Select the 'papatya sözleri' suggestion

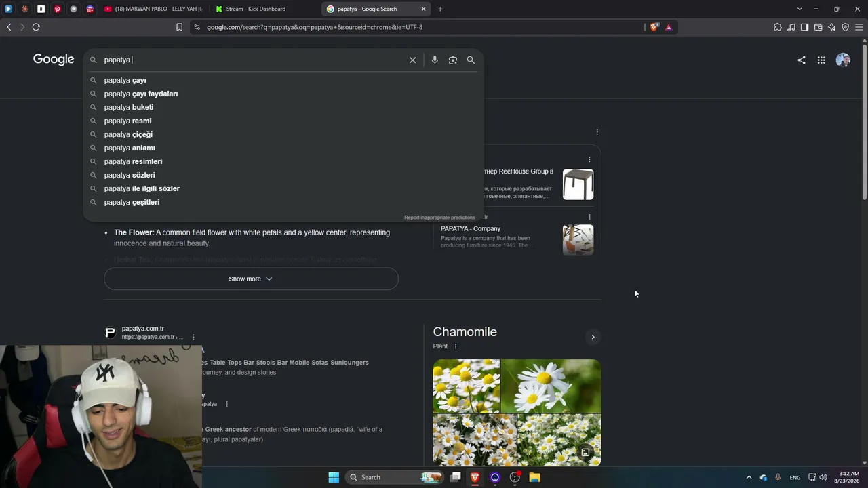click(x=283, y=175)
